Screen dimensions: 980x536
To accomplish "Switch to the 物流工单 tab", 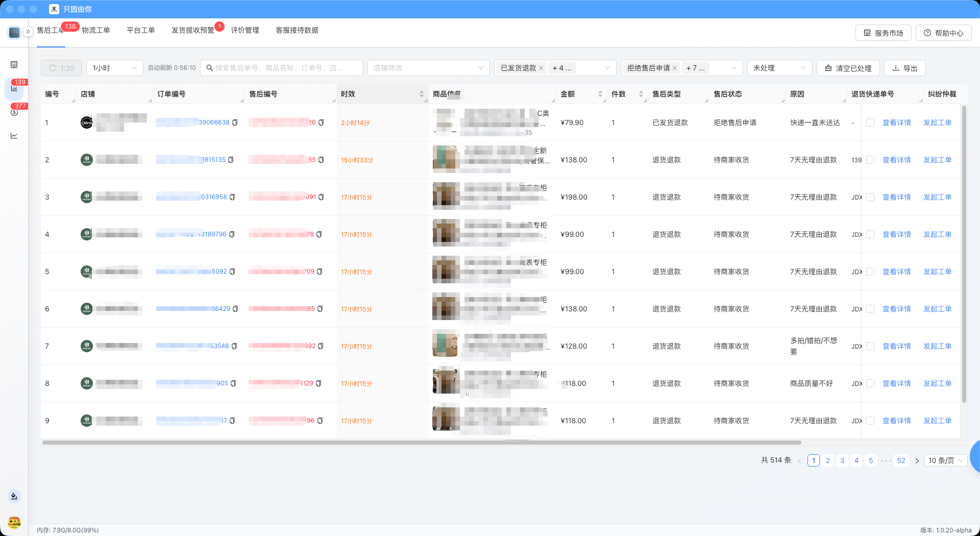I will pos(96,31).
